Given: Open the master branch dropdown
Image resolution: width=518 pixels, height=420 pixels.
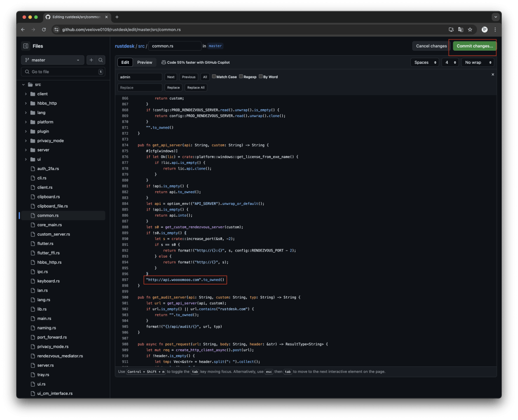Looking at the screenshot, I should [x=52, y=60].
